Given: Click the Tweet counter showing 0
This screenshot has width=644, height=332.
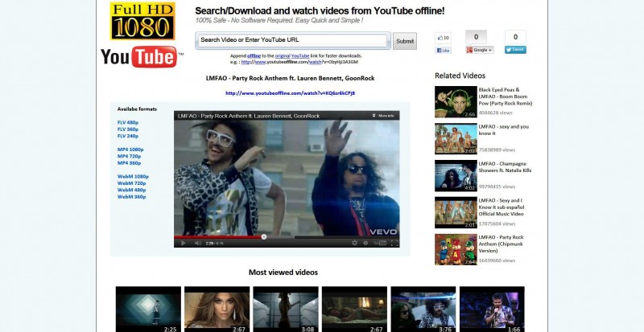Looking at the screenshot, I should pos(515,37).
